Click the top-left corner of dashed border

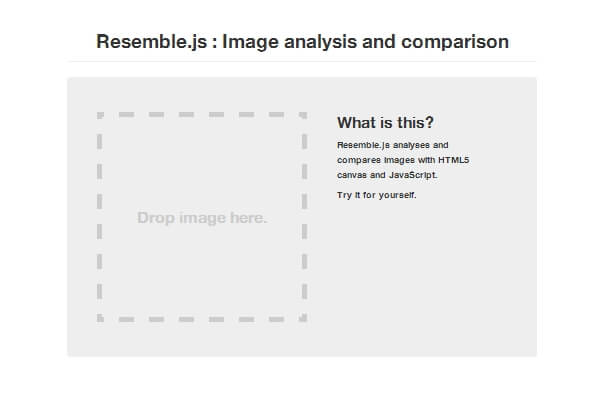click(100, 115)
